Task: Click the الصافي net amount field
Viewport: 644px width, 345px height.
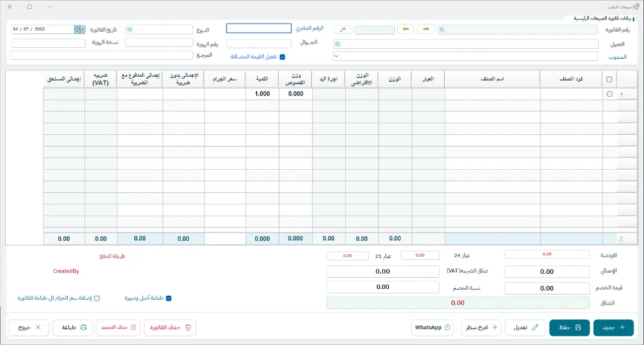Action: click(458, 303)
